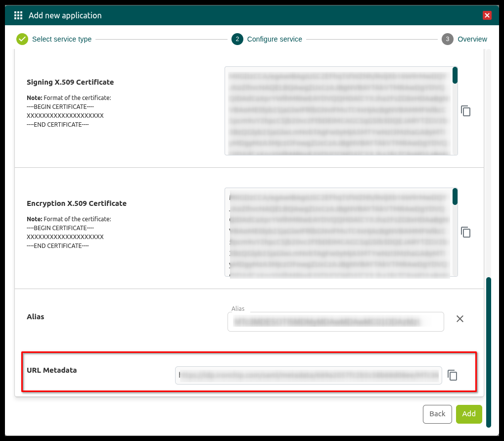504x441 pixels.
Task: Copy the Encryption X.509 Certificate
Action: click(x=465, y=232)
